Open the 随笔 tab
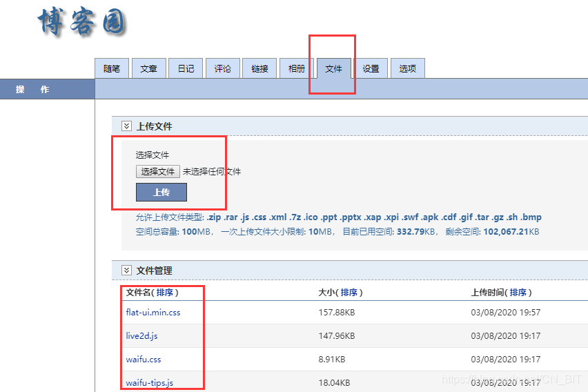Viewport: 588px width, 392px height. coord(112,68)
